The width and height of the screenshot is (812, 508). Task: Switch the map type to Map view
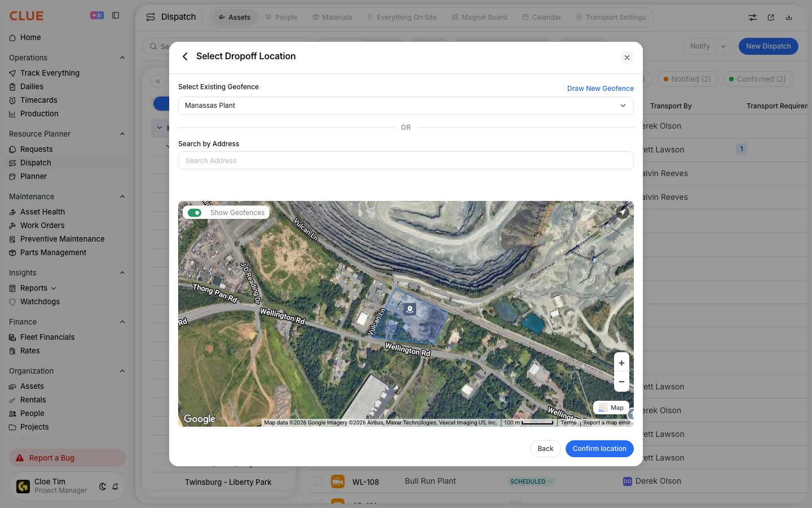611,408
